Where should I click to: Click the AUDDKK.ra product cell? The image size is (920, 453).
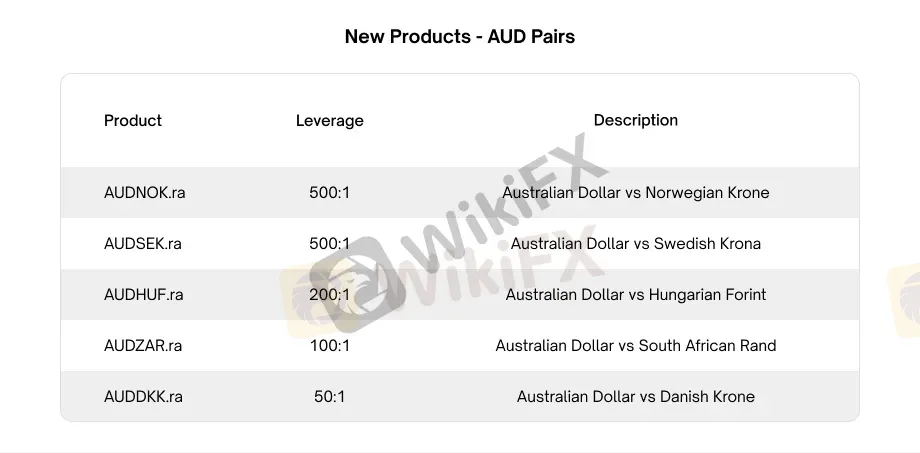pos(144,396)
